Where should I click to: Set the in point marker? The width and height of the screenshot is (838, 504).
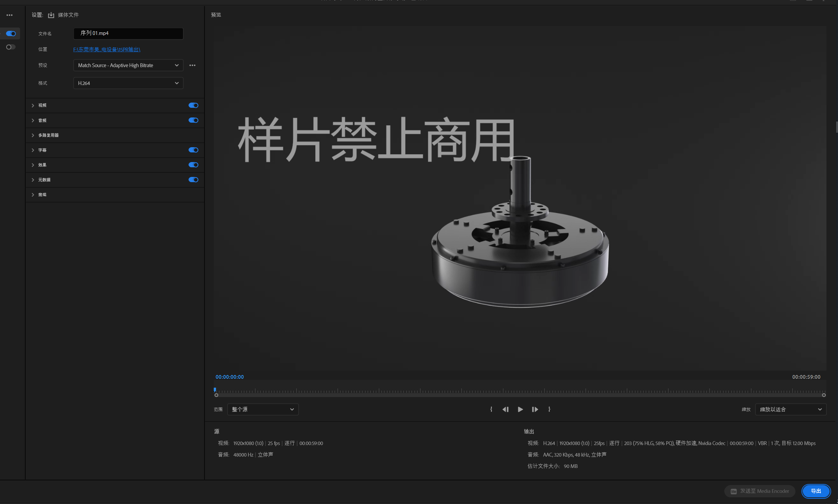(x=491, y=409)
